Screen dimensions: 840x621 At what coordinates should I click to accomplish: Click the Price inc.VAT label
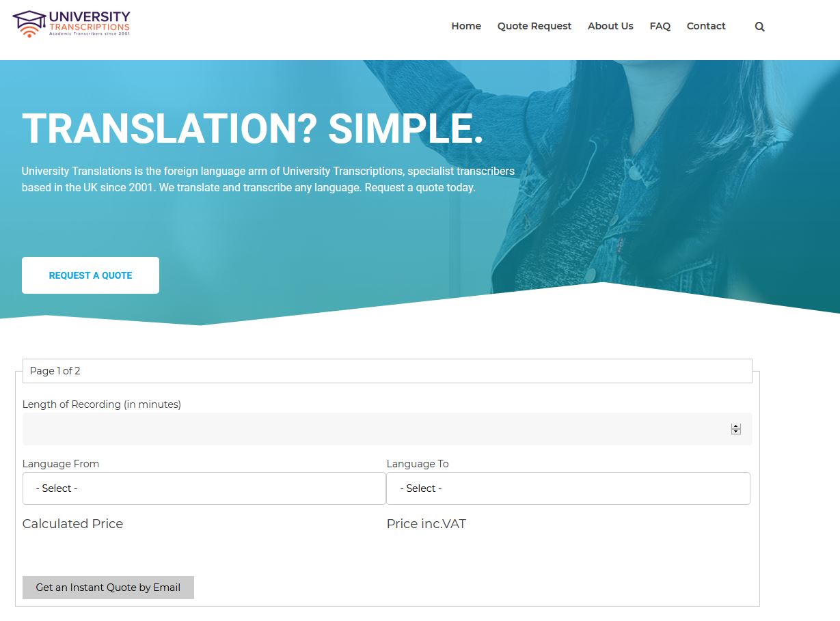pos(426,523)
